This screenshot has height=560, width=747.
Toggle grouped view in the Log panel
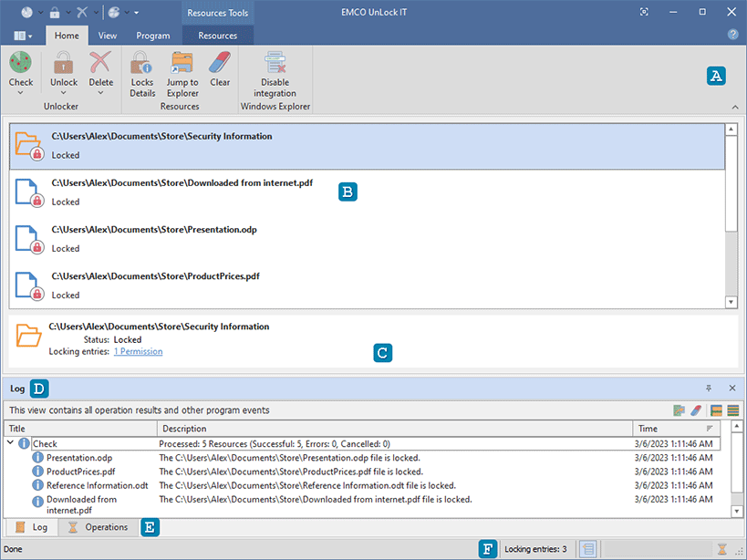[716, 410]
